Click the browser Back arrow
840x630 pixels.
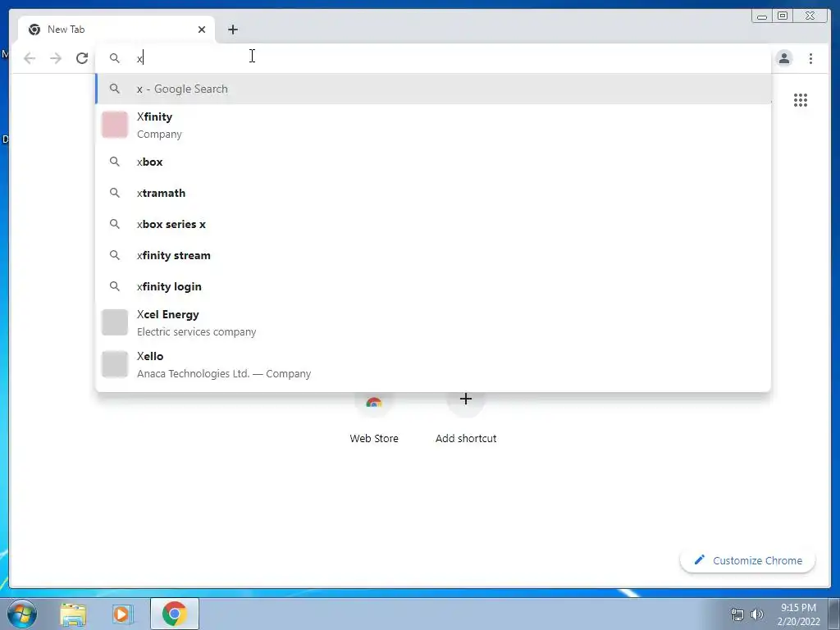pos(30,58)
